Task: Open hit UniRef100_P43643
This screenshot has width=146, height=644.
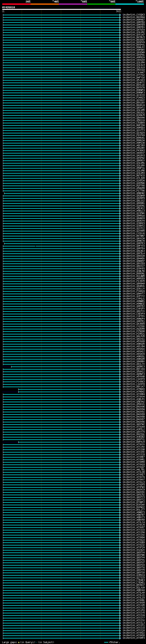Action: click(134, 151)
